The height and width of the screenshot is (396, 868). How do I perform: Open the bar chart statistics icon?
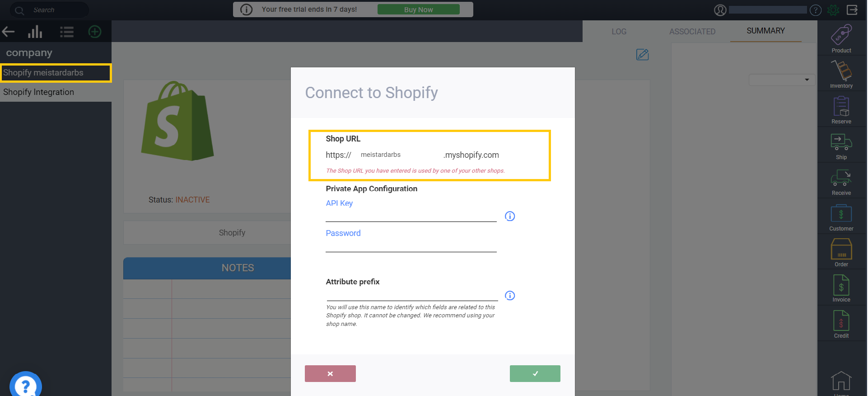click(35, 32)
